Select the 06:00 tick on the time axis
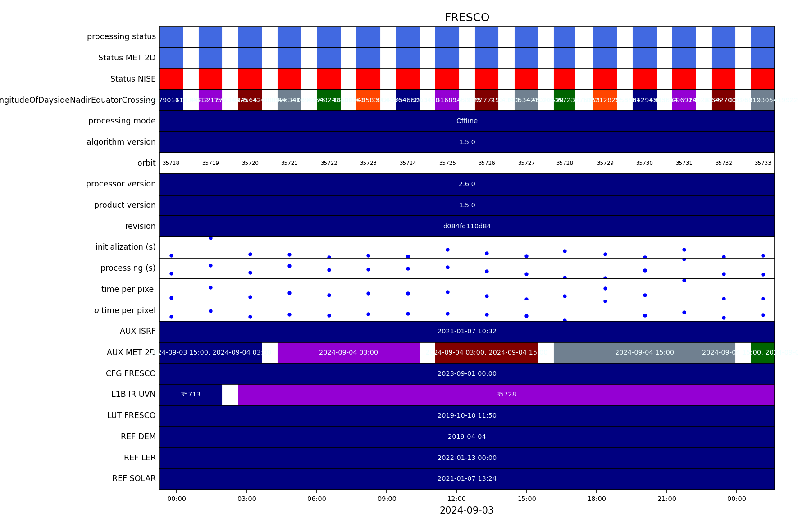 pos(317,499)
